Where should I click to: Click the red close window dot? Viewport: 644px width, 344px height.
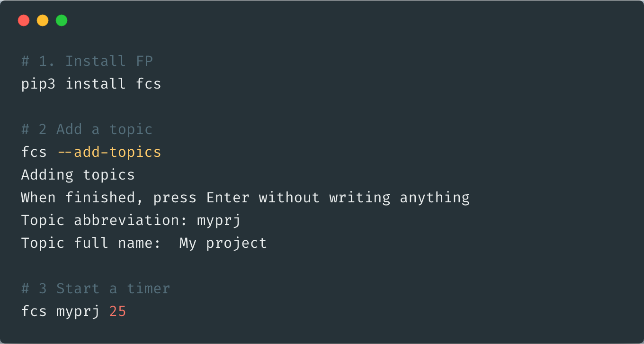tap(24, 20)
